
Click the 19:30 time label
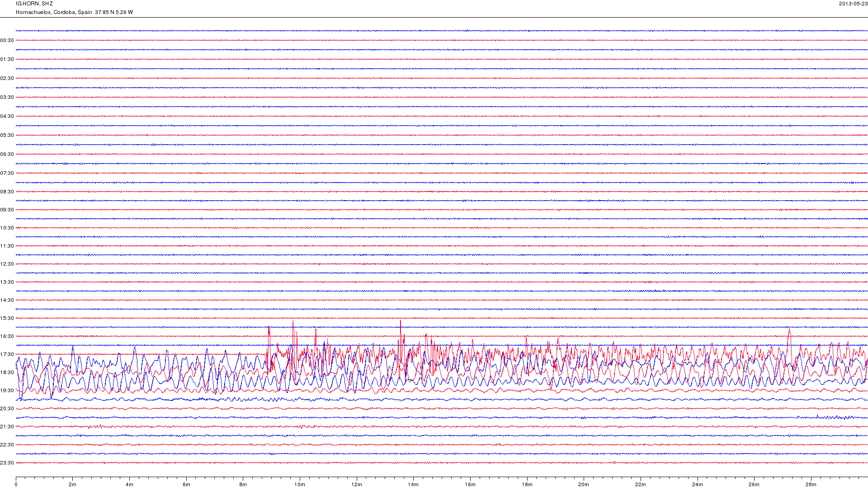[x=7, y=390]
